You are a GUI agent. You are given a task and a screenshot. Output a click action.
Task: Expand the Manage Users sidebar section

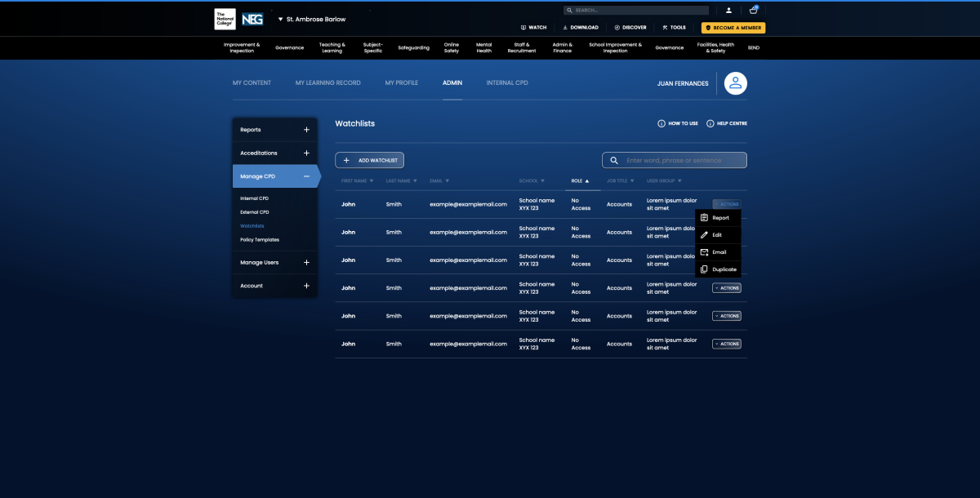(x=274, y=262)
